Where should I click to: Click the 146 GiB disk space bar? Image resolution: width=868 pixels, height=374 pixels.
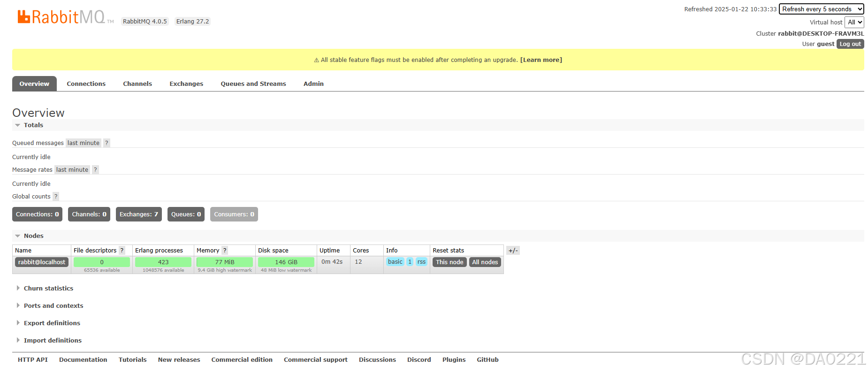pyautogui.click(x=286, y=262)
